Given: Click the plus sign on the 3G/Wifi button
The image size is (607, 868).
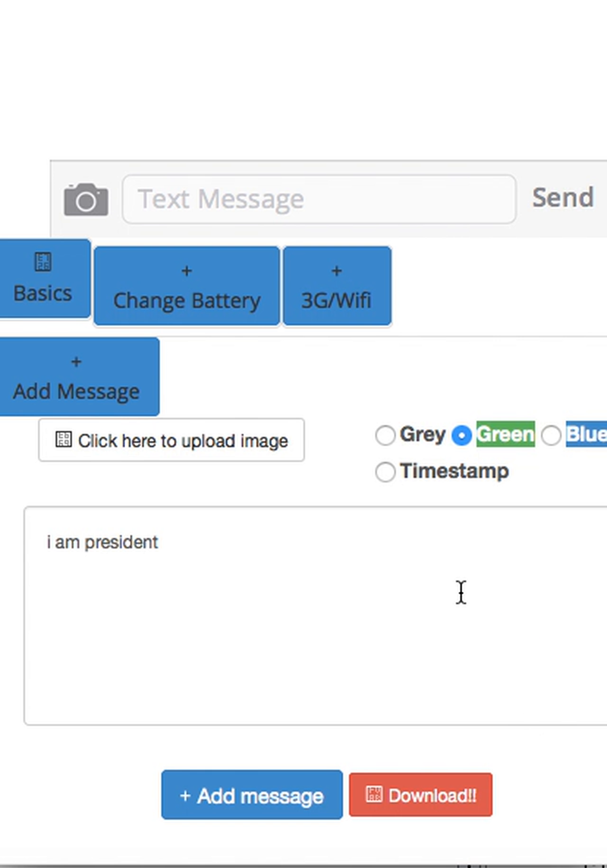Looking at the screenshot, I should 336,270.
